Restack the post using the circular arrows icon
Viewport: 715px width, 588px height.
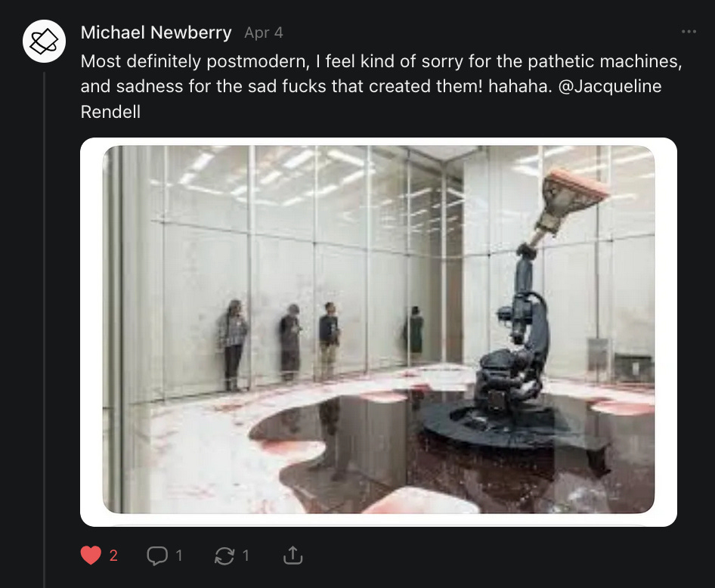coord(224,556)
